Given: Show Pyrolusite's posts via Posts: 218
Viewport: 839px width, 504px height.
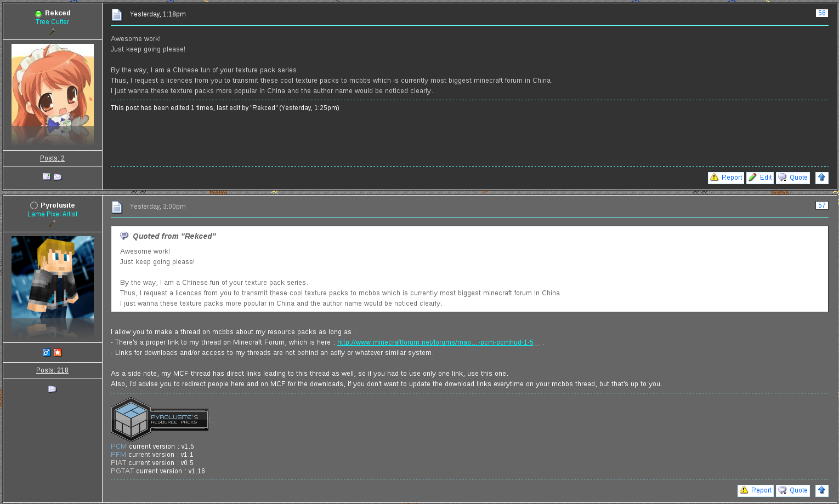Looking at the screenshot, I should click(x=52, y=370).
